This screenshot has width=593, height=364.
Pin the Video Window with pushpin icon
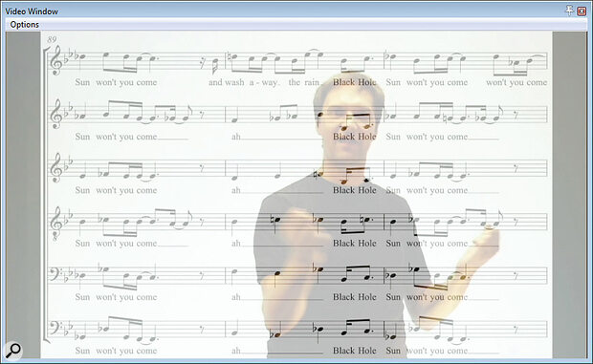tap(569, 11)
